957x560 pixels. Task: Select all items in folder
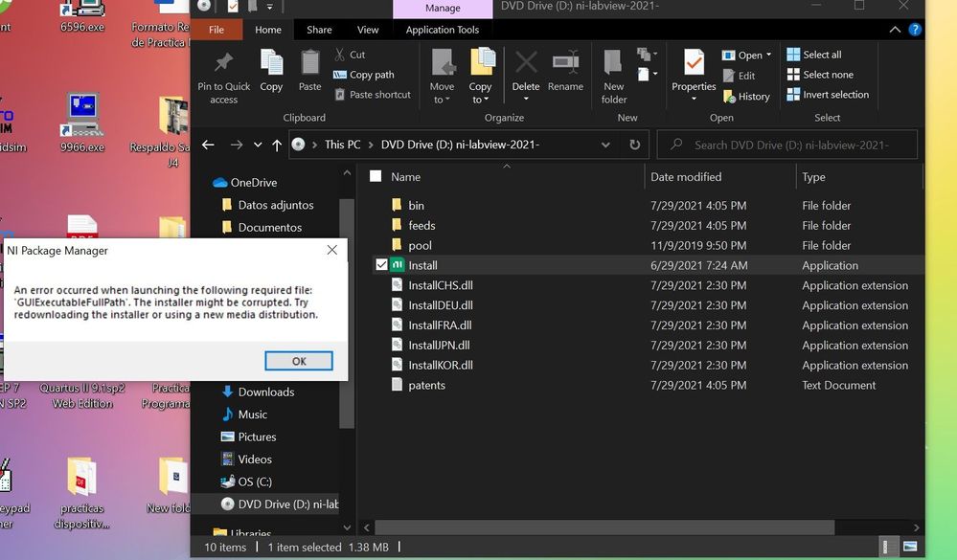point(814,55)
